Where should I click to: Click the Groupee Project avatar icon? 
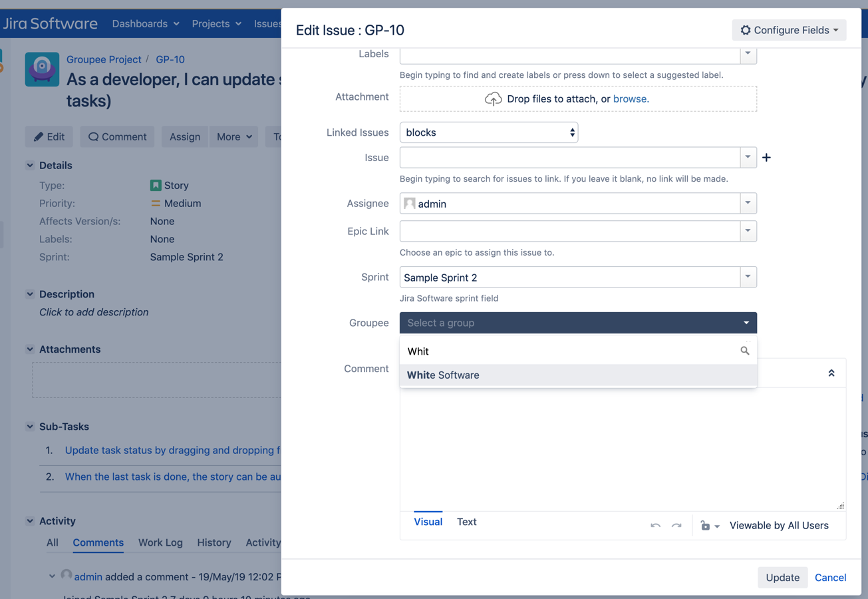[42, 69]
